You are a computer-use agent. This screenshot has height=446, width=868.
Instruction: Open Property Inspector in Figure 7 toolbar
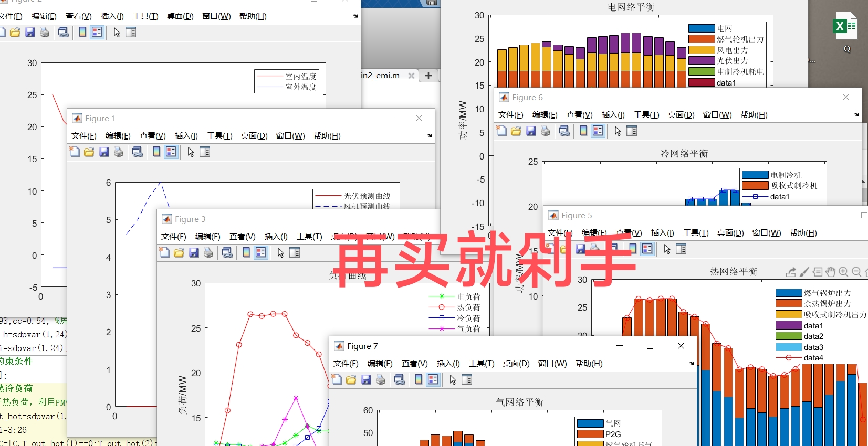tap(467, 379)
